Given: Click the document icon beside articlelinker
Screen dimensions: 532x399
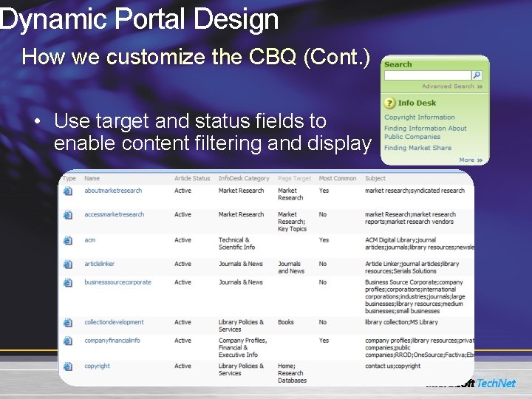Looking at the screenshot, I should click(x=68, y=265).
